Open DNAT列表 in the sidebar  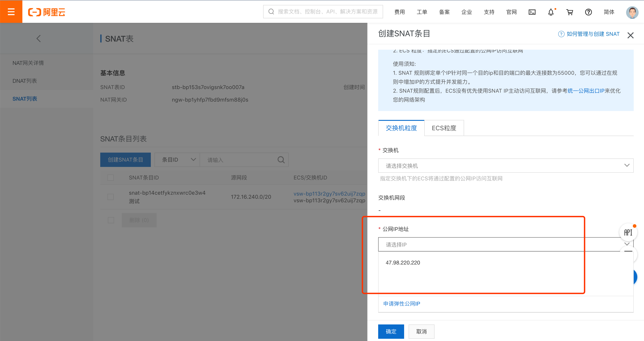[x=25, y=81]
